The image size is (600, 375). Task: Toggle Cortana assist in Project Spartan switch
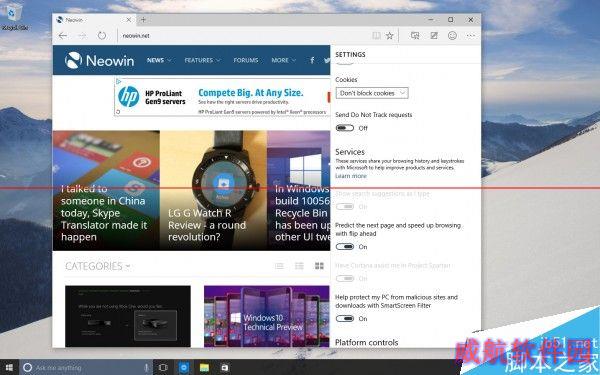[x=345, y=279]
